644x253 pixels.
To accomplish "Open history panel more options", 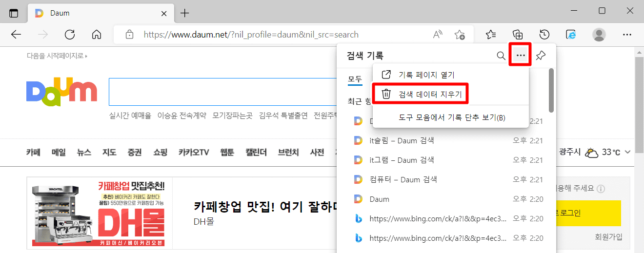I will pos(521,56).
